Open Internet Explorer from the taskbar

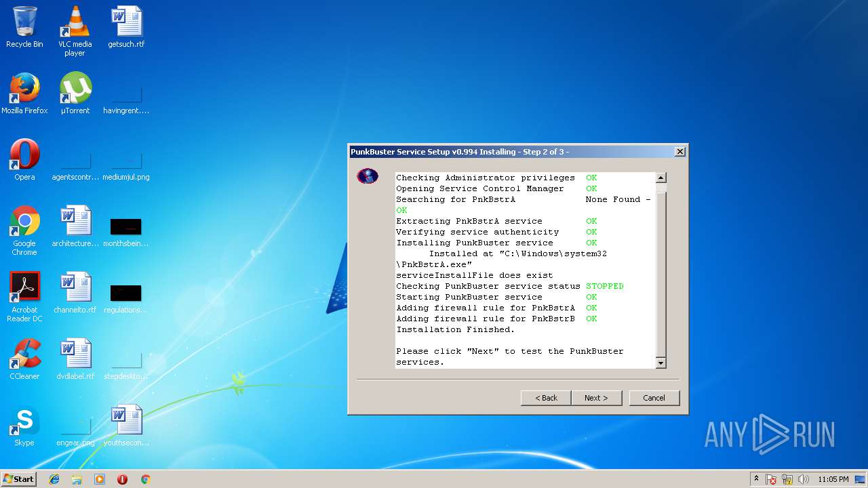54,479
